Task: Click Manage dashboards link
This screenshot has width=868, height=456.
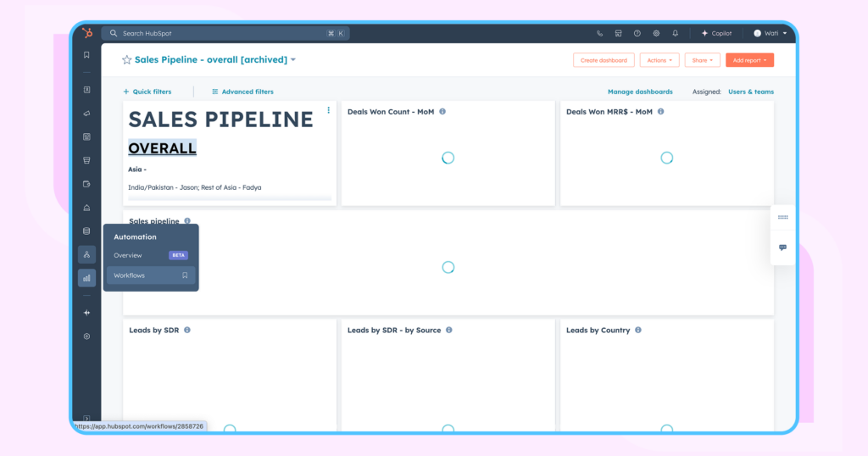Action: [640, 92]
